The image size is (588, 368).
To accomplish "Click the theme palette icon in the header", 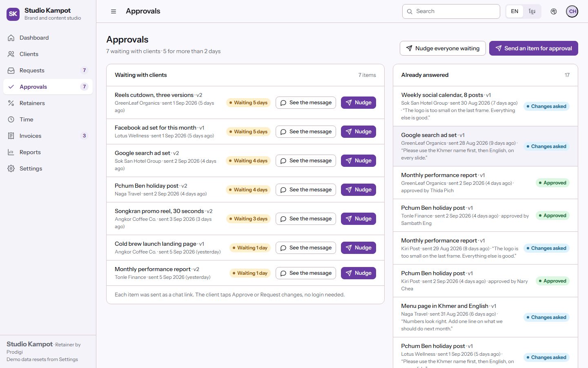I will [554, 11].
